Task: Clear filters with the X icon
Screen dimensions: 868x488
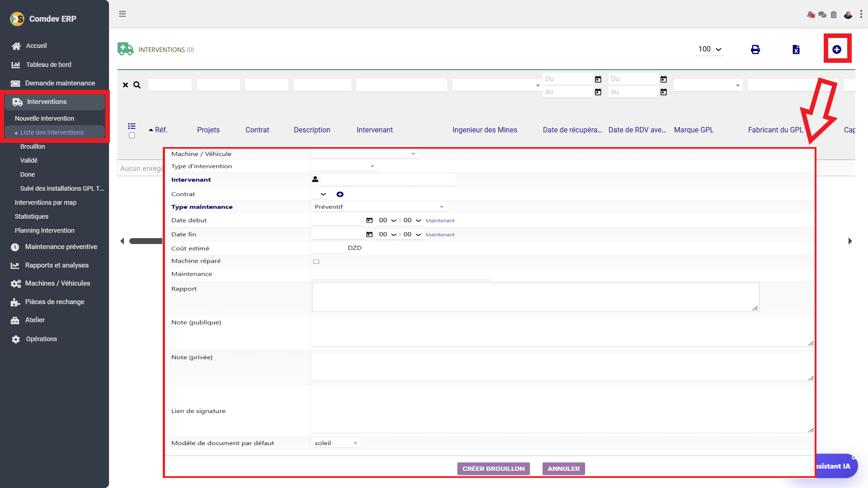Action: point(125,85)
